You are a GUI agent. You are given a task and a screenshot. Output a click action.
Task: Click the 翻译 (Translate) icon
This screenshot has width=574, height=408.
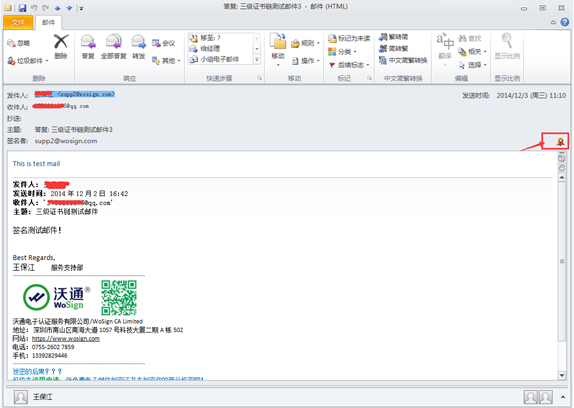tap(445, 46)
